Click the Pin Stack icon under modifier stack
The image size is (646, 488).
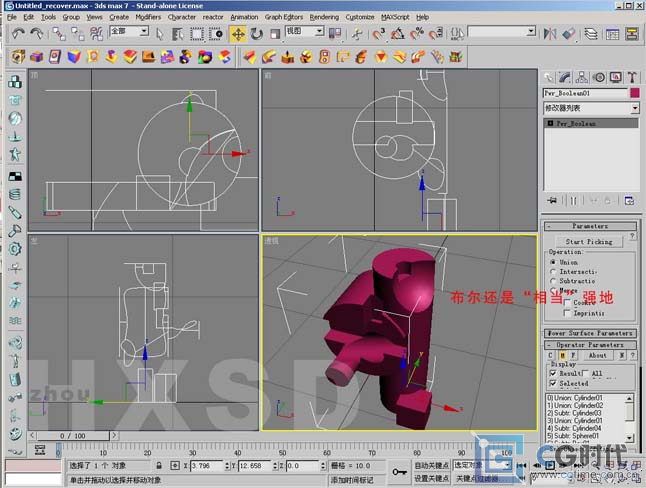tap(552, 201)
